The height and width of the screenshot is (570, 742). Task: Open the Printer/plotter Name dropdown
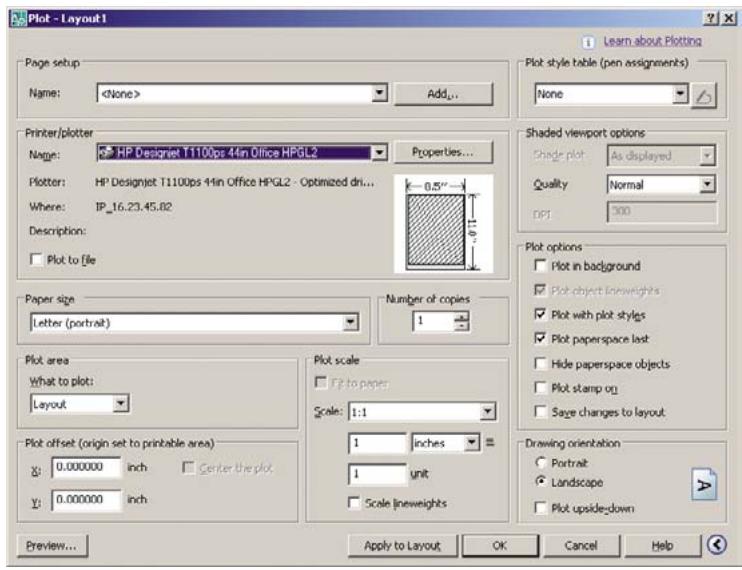(379, 152)
